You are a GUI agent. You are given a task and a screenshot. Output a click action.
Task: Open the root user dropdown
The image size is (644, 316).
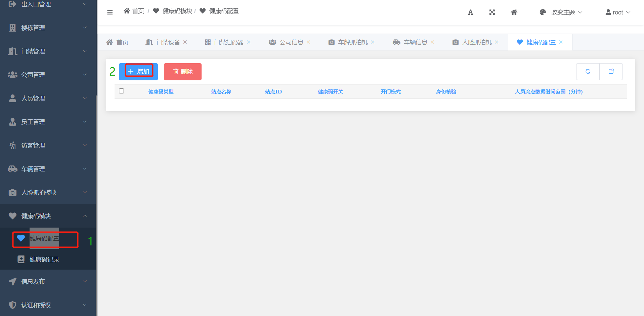coord(618,12)
